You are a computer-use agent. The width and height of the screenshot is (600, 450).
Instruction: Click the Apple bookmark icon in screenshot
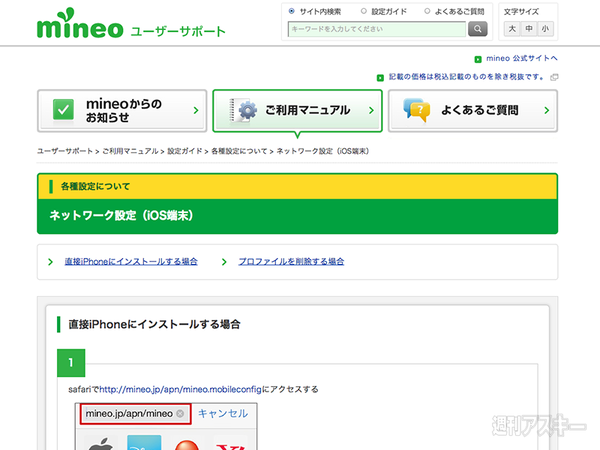tap(101, 443)
